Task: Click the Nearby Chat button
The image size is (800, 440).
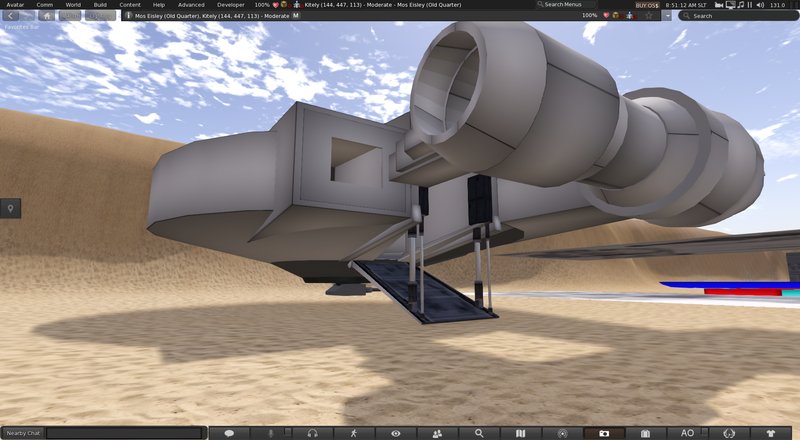Action: tap(23, 433)
